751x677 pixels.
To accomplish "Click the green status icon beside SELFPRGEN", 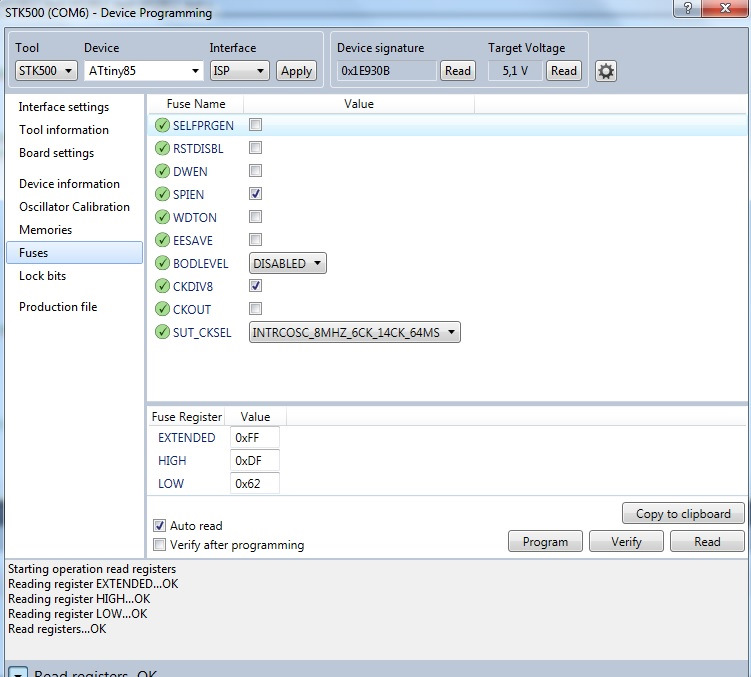I will [163, 125].
